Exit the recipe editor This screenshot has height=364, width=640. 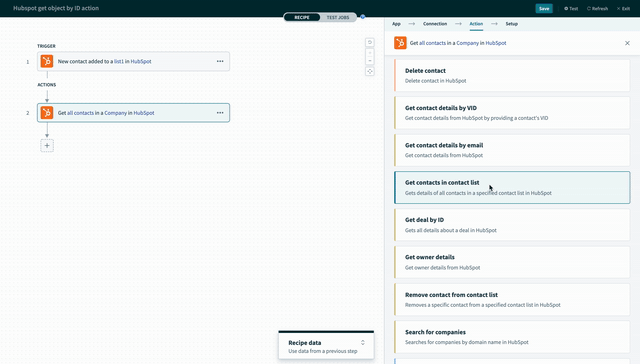click(623, 9)
